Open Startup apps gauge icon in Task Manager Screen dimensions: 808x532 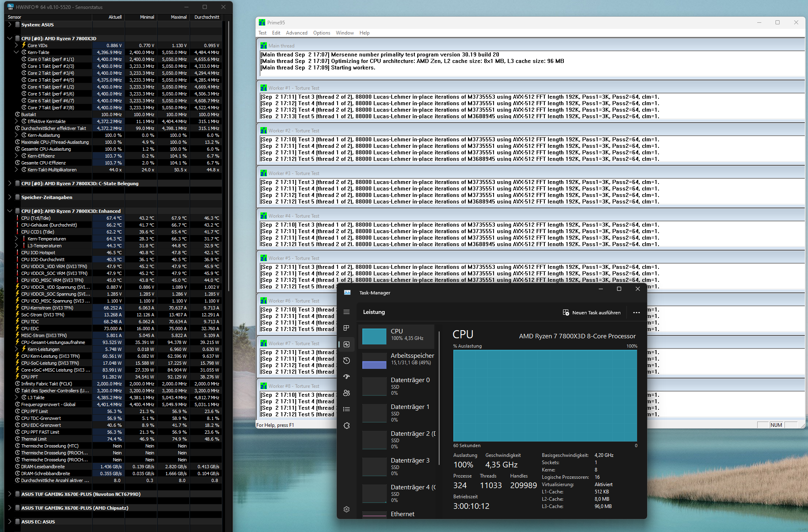pos(347,377)
